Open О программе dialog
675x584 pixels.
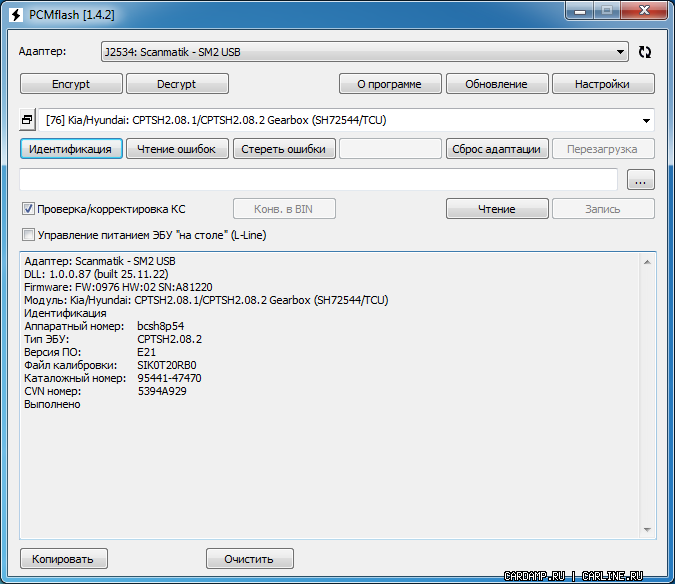point(390,84)
